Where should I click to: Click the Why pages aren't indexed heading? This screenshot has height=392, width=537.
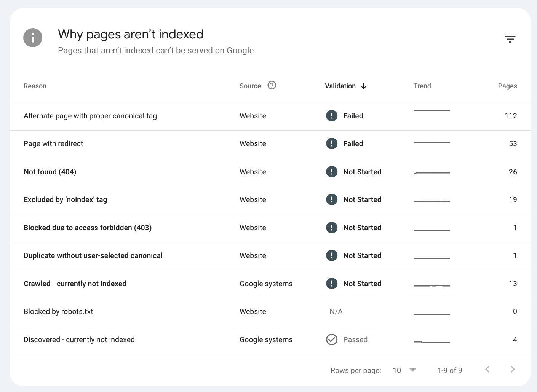[x=131, y=34]
